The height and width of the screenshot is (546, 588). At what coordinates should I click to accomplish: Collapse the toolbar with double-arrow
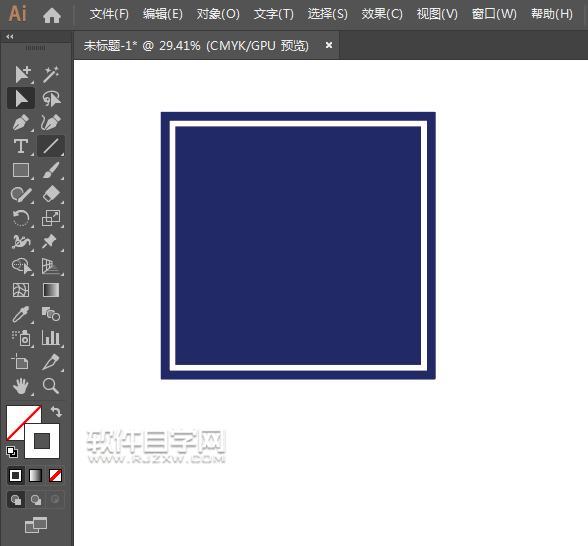[x=10, y=36]
